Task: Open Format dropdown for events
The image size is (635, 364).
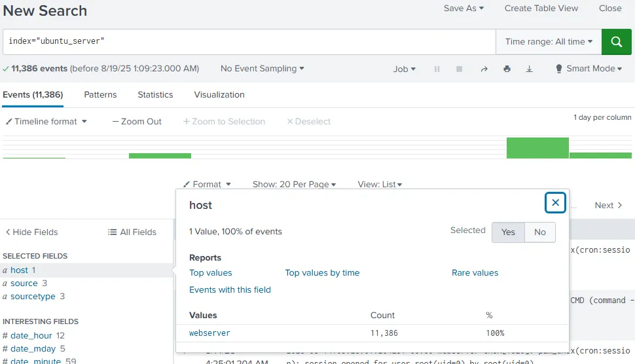Action: [x=207, y=184]
